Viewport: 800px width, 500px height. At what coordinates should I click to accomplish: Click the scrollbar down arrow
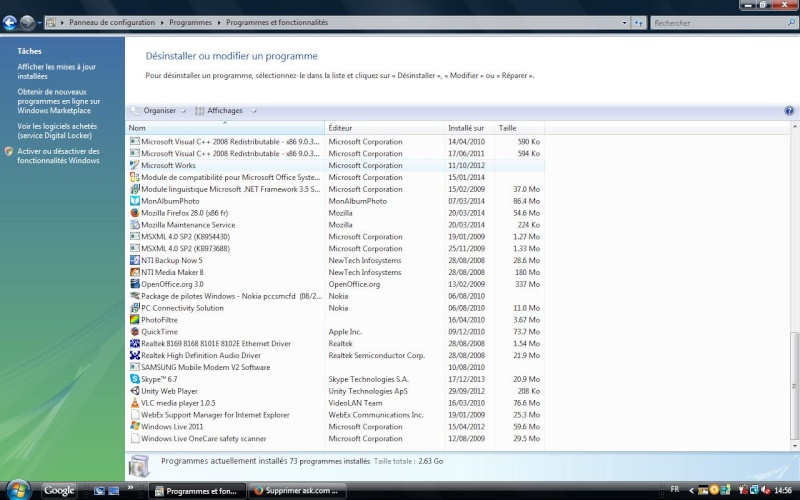794,445
